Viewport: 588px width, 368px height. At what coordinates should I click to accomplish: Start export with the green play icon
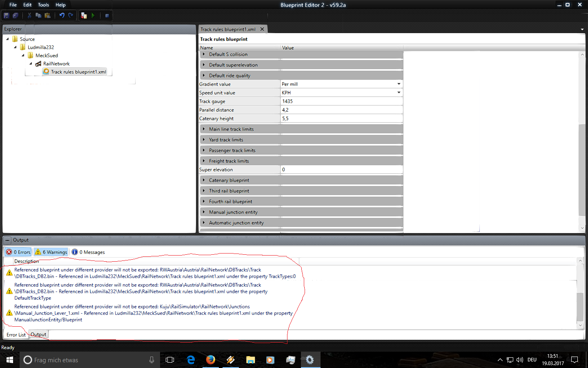pyautogui.click(x=93, y=16)
